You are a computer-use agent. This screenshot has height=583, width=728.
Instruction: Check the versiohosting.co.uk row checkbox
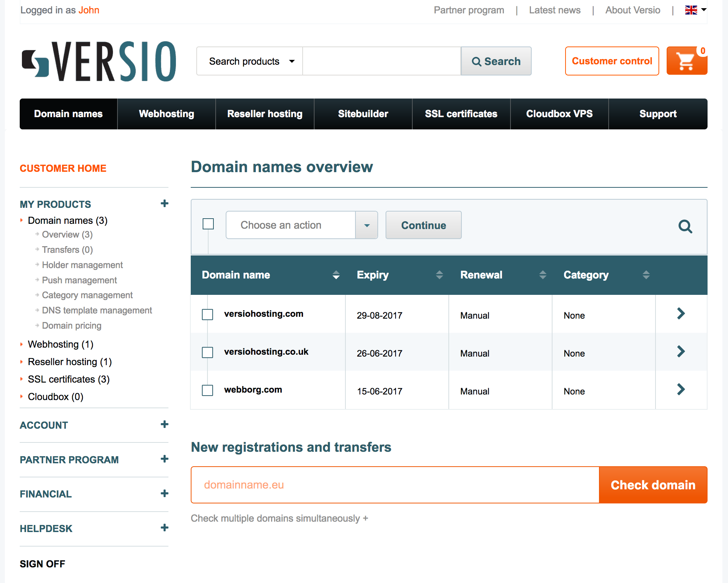tap(207, 352)
